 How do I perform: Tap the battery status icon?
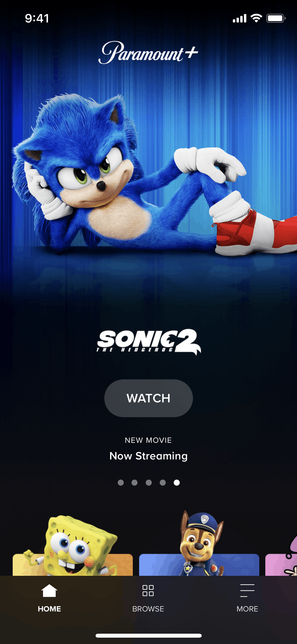click(x=276, y=18)
